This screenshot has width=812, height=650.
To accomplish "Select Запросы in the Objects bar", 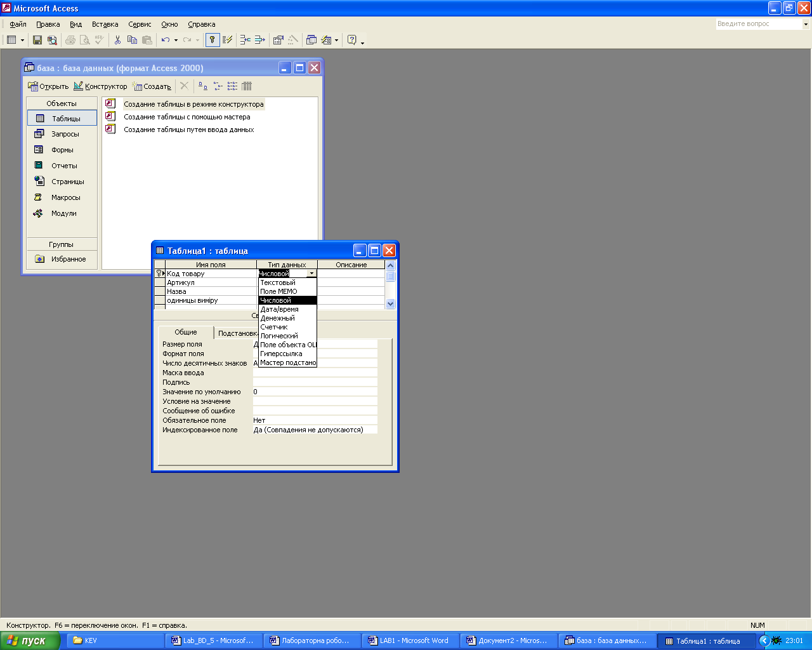I will point(62,134).
